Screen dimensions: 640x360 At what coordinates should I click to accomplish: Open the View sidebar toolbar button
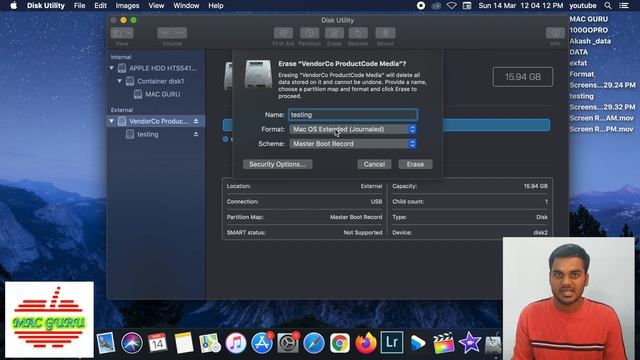coord(122,33)
